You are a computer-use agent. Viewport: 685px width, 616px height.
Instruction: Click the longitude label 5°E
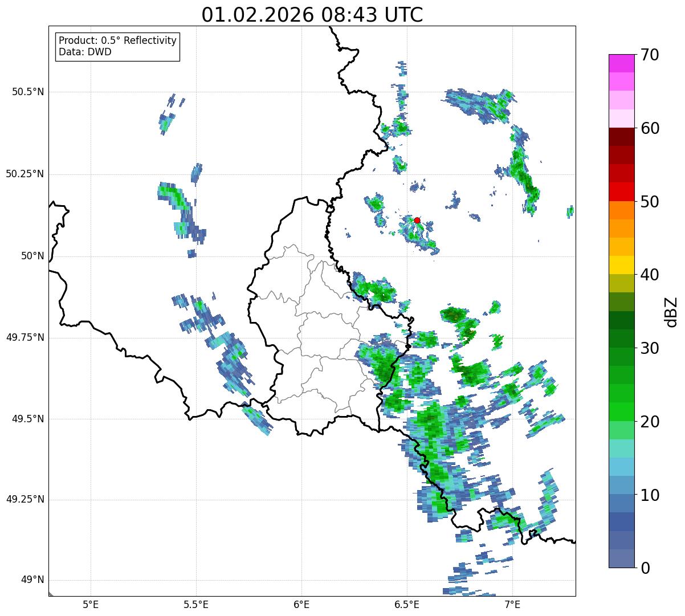[x=91, y=605]
